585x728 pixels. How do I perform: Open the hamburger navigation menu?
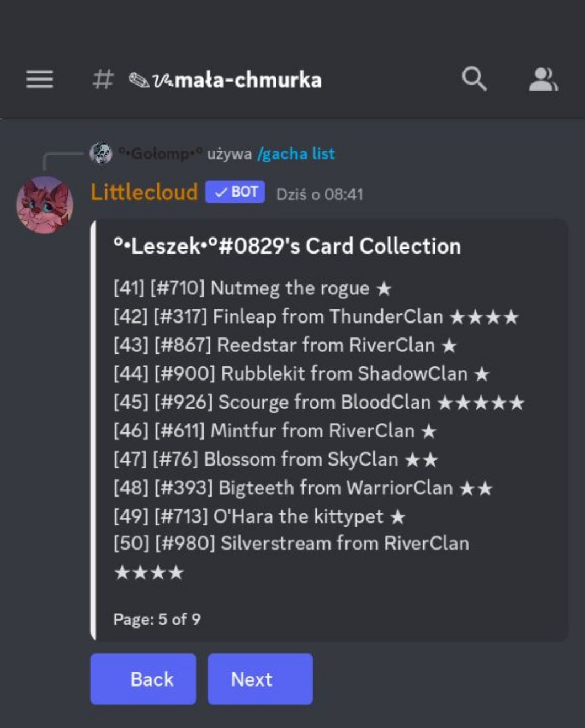(x=40, y=80)
